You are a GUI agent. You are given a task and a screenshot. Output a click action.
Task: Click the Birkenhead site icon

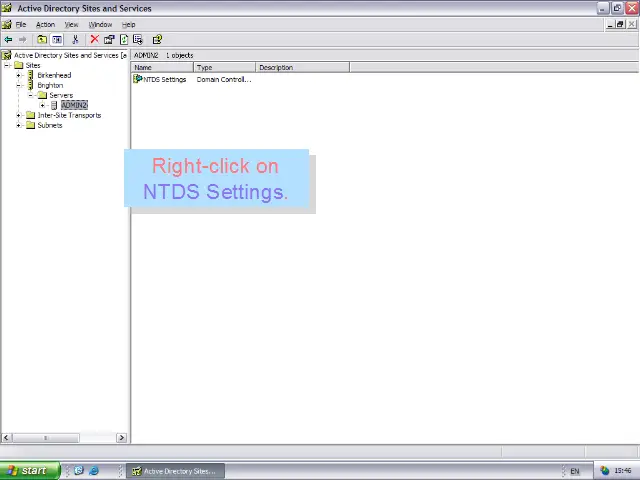(31, 75)
